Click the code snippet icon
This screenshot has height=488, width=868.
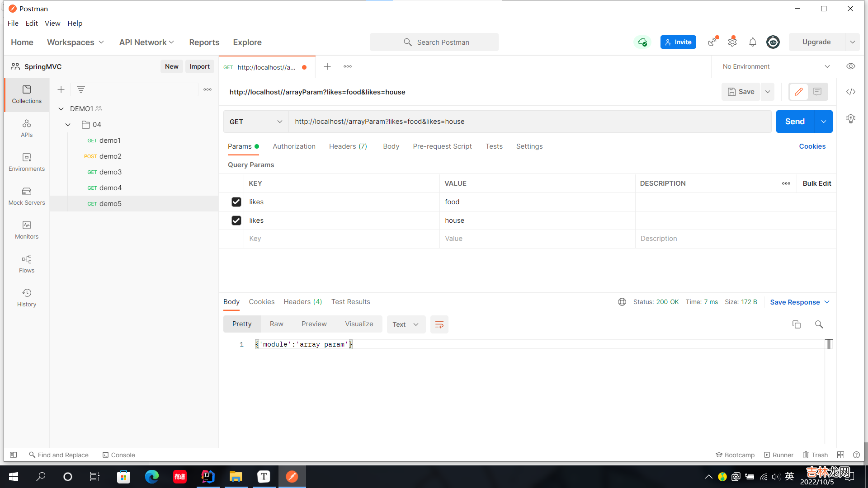point(851,92)
